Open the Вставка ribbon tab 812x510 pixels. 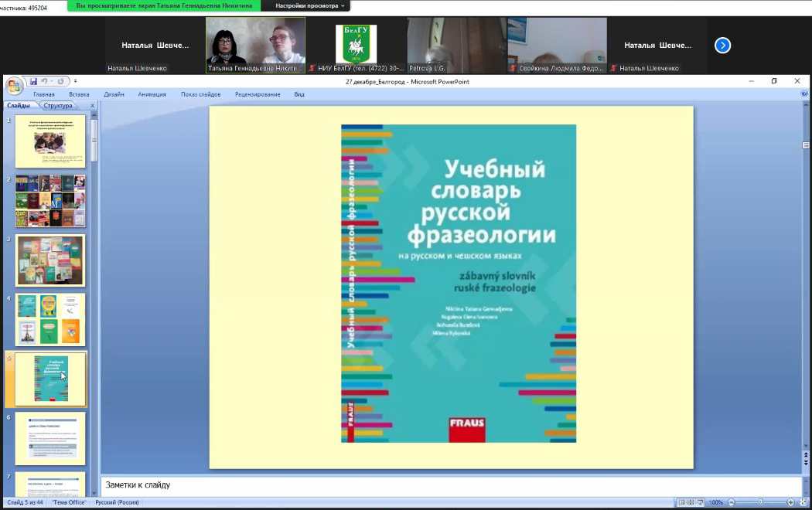[79, 94]
